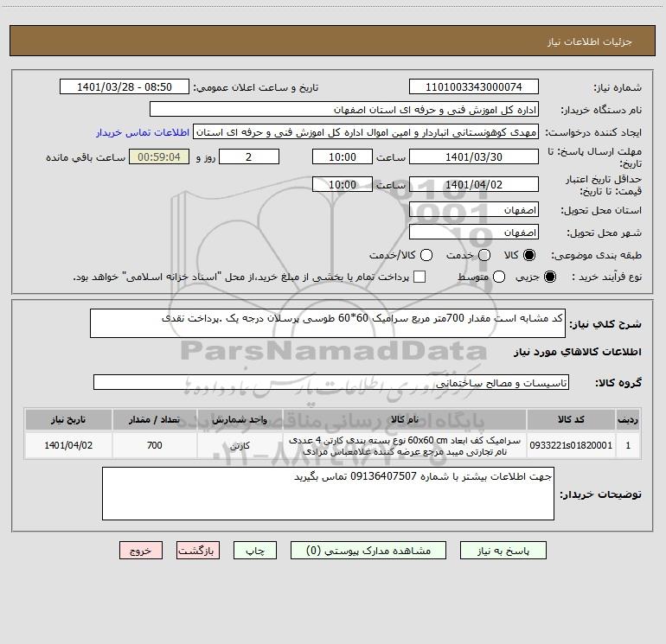
Task: Click product code 0933221s01820001 cell
Action: [571, 445]
